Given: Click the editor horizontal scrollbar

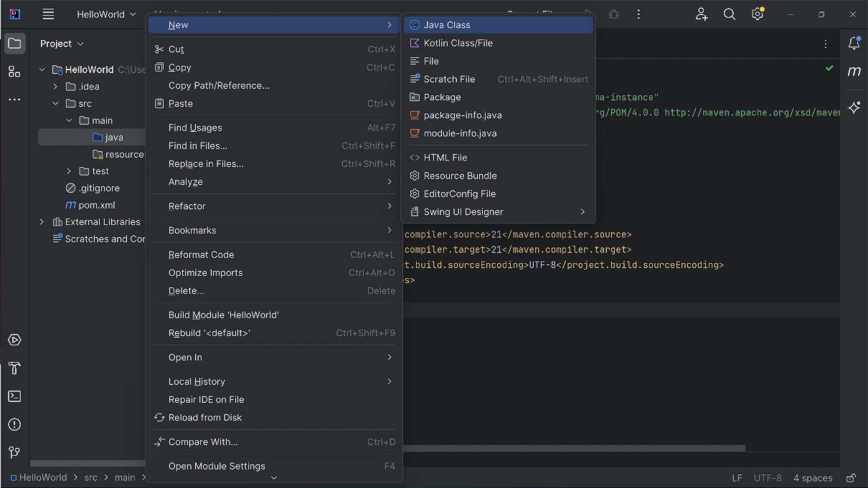Looking at the screenshot, I should click(x=573, y=448).
